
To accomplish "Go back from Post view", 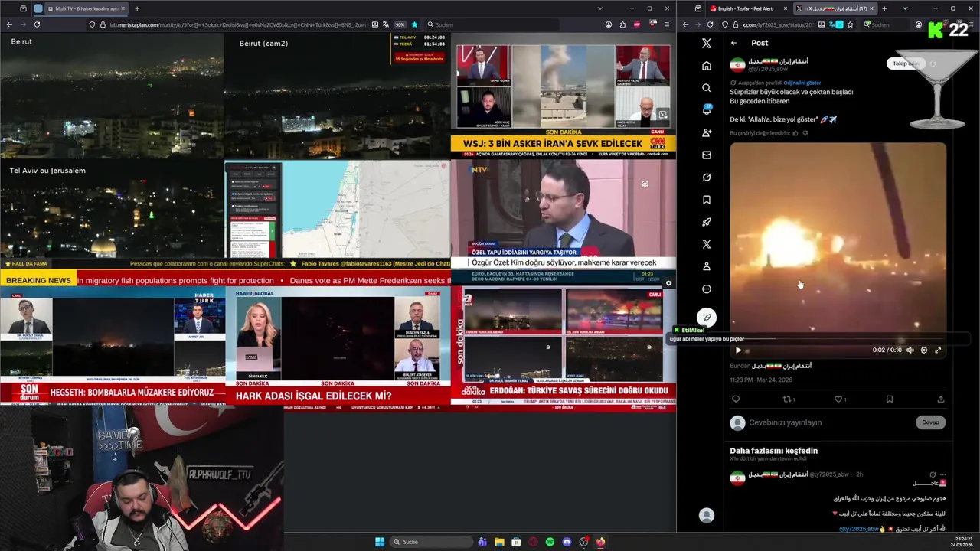I will point(733,43).
